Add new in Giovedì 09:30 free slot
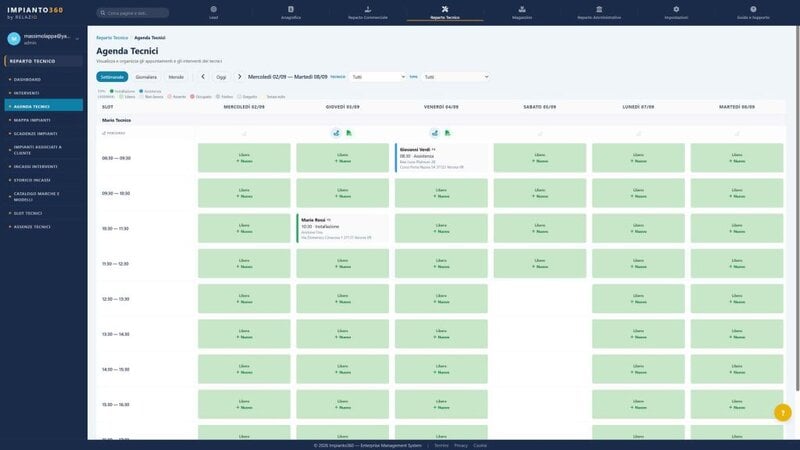Screen dimensions: 800x450 coord(343,196)
